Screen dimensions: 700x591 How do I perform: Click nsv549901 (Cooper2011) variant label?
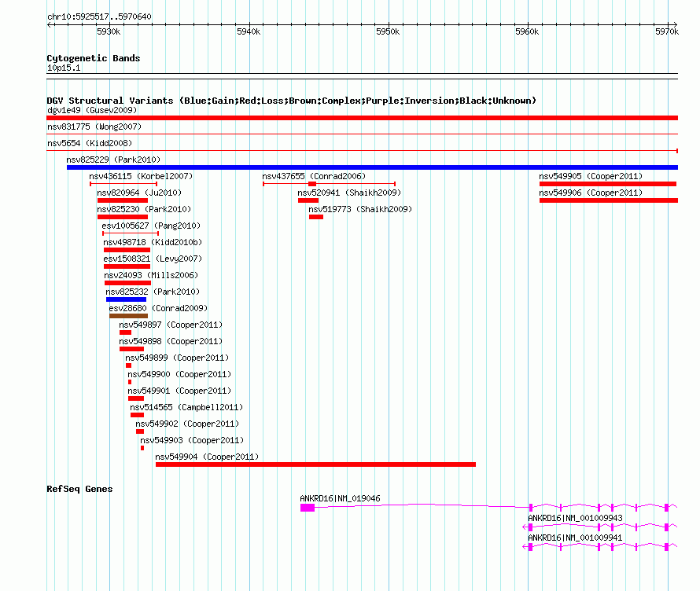(179, 391)
